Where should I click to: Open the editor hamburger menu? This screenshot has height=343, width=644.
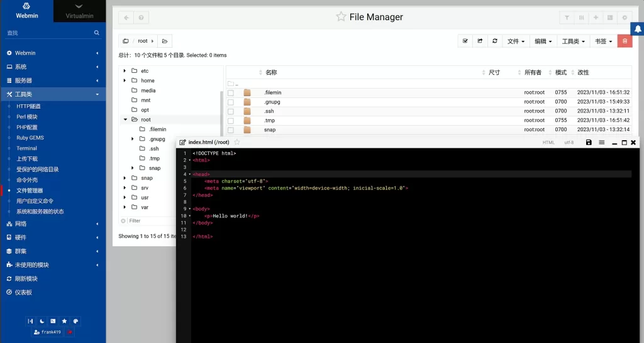click(602, 143)
